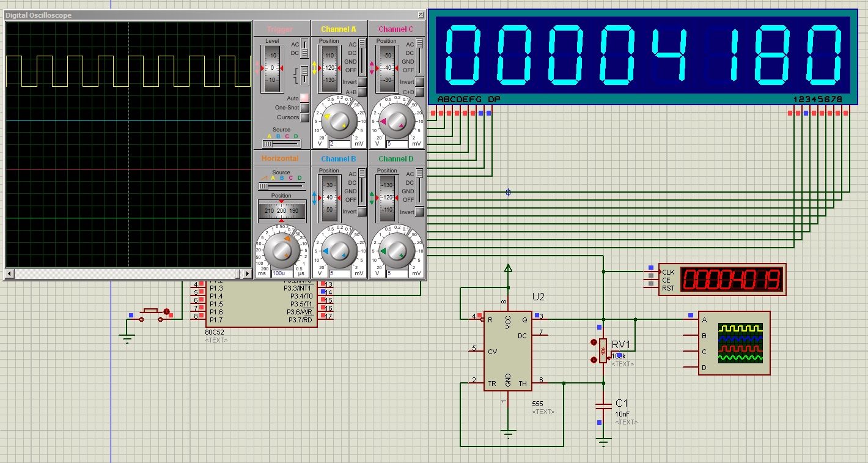Image resolution: width=868 pixels, height=463 pixels.
Task: Select the 80C52 microcontroller chip
Action: click(x=262, y=303)
